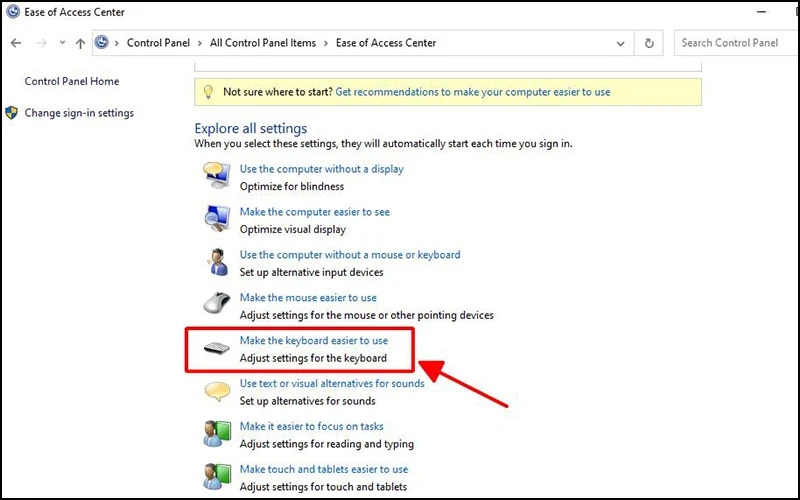Open Make touch and tablets easier to use
The image size is (800, 500).
click(x=324, y=469)
